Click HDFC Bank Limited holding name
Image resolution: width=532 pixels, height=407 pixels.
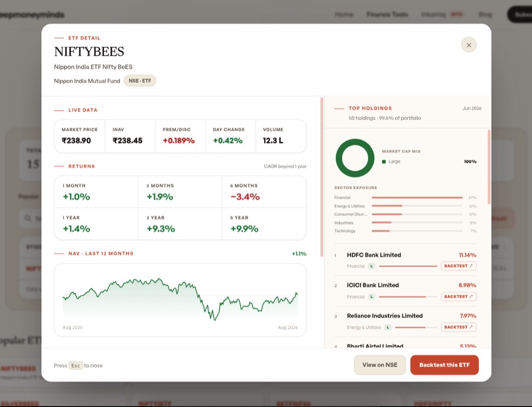(x=374, y=255)
